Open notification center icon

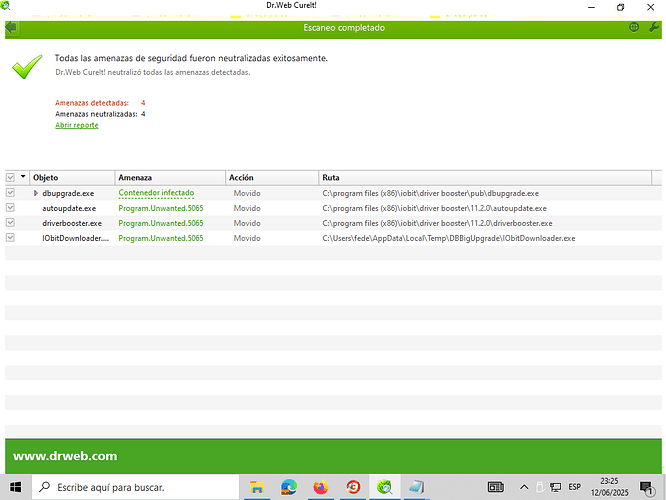(647, 488)
